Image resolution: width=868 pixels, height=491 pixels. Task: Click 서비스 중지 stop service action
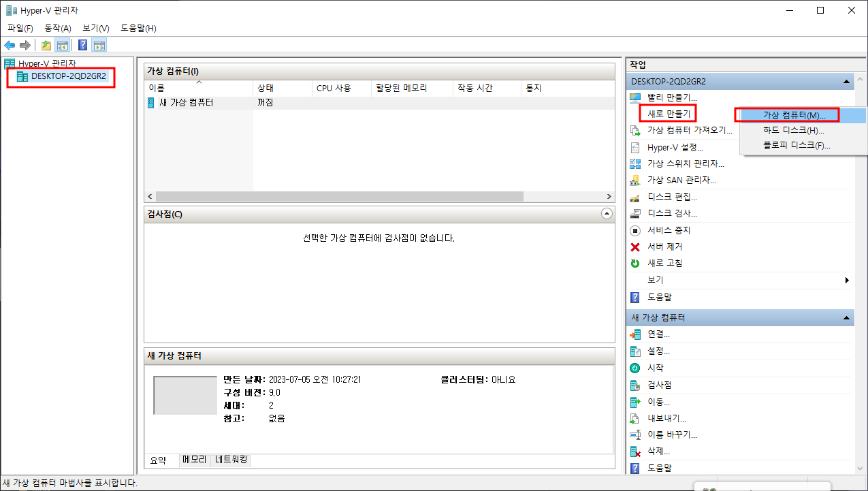coord(669,230)
